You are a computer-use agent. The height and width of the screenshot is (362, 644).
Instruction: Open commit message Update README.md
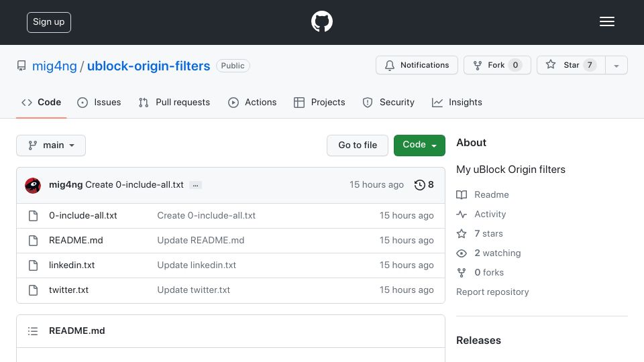(x=201, y=240)
